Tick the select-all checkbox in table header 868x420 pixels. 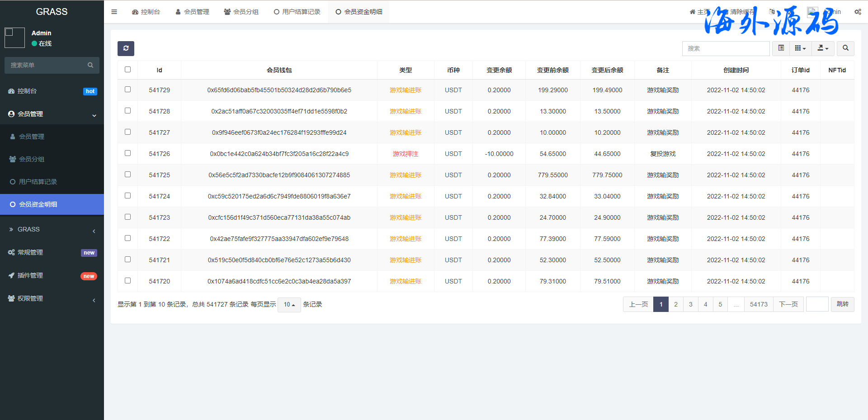pos(127,70)
